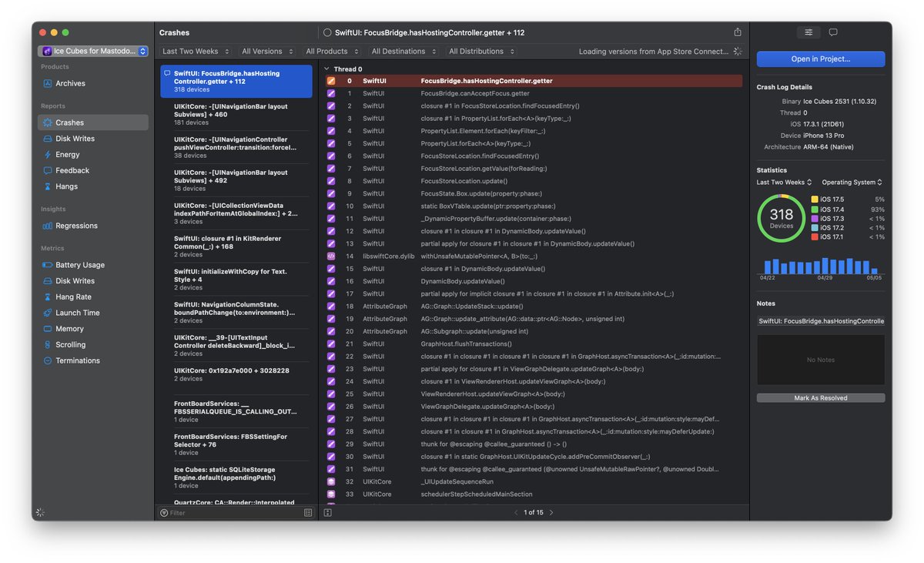The image size is (924, 563).
Task: Click the crash history bar chart
Action: coord(821,265)
